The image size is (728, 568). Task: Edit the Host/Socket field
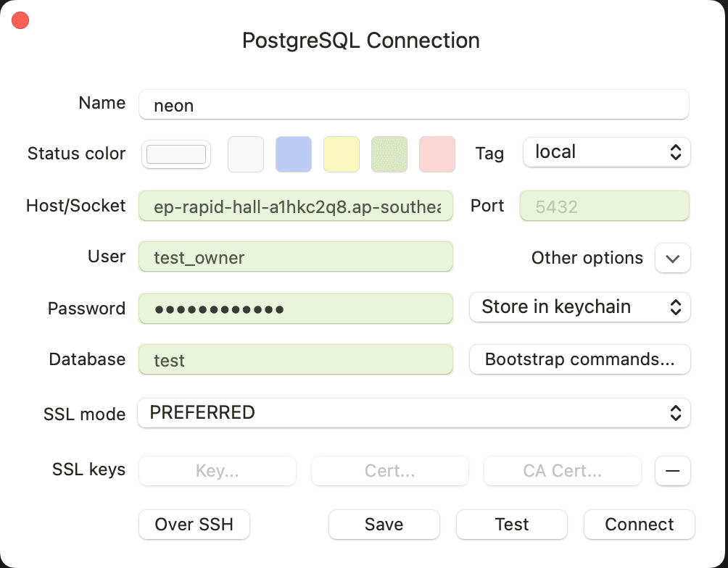click(x=296, y=206)
